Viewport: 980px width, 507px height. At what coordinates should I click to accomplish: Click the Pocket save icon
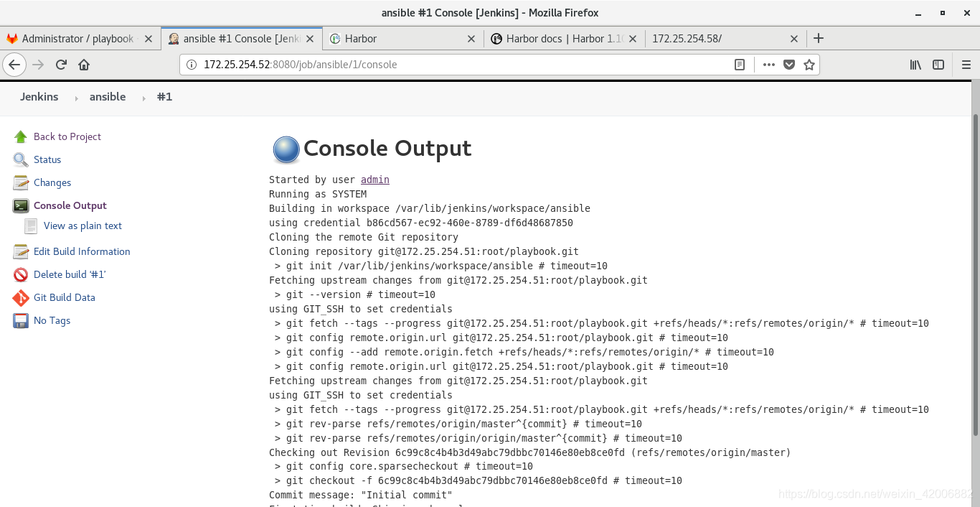pyautogui.click(x=789, y=65)
